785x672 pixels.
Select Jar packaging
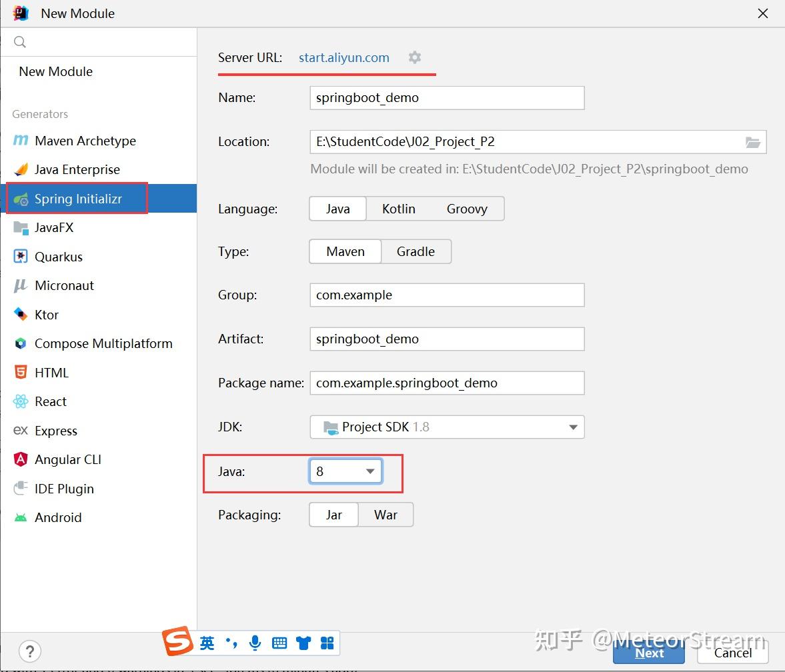coord(334,515)
